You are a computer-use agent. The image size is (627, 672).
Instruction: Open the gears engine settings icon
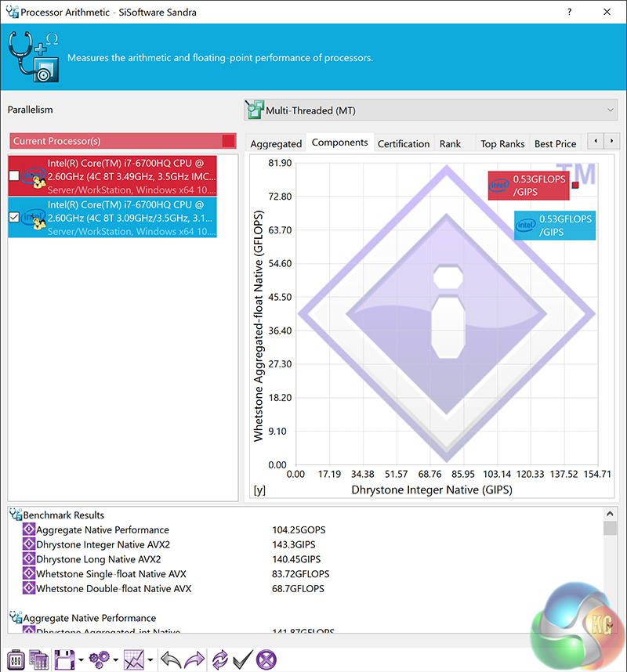point(99,659)
